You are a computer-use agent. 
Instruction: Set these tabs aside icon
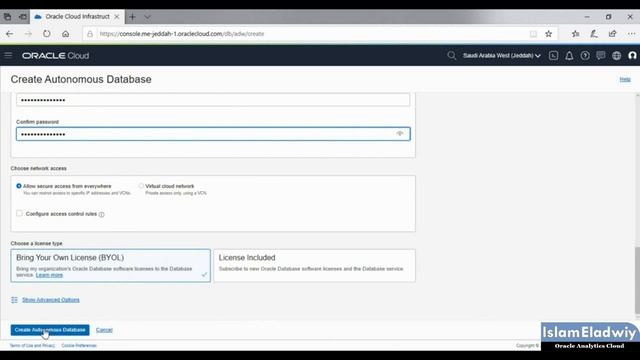[x=23, y=17]
